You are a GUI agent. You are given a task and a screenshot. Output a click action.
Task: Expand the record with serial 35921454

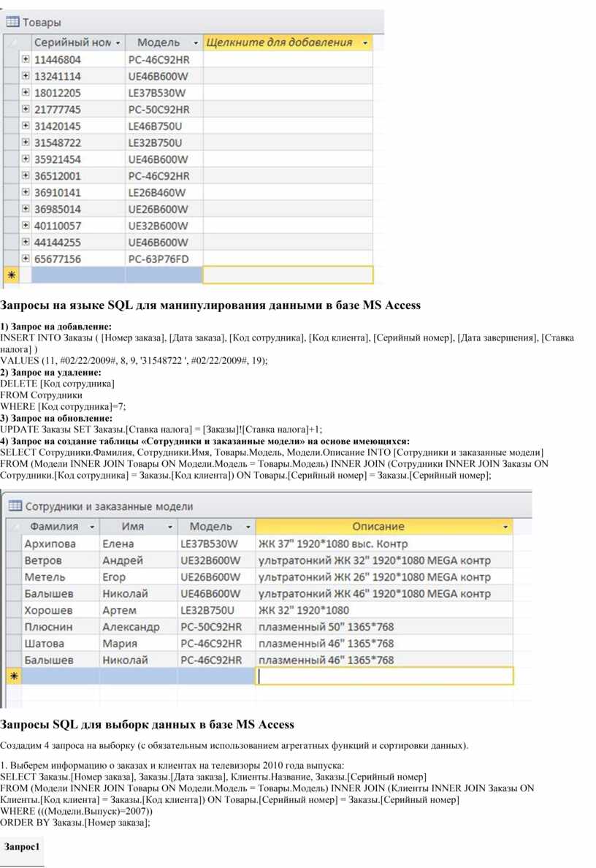tap(26, 159)
